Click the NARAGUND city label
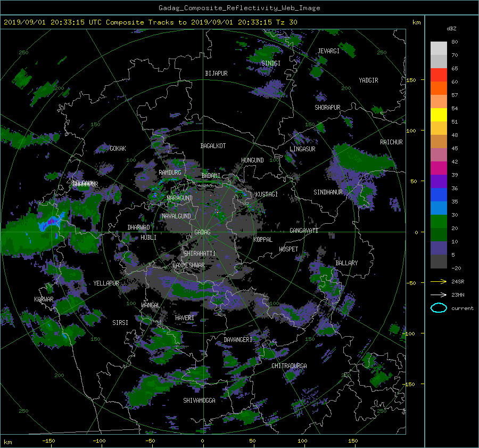This screenshot has height=448, width=479. (180, 198)
